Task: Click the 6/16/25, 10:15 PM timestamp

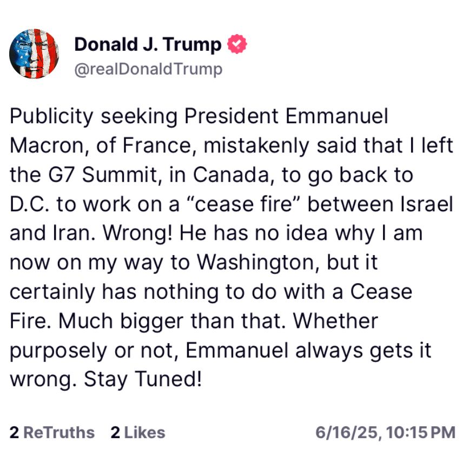Action: tap(386, 432)
